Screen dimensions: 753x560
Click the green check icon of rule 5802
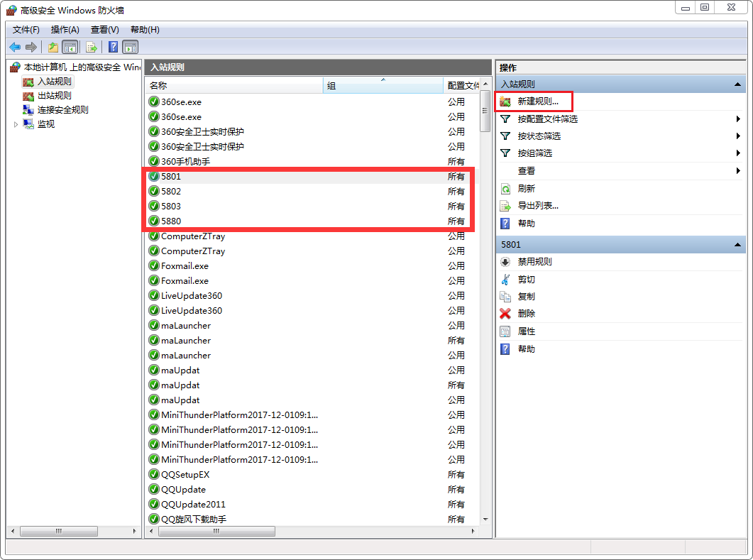pyautogui.click(x=154, y=191)
